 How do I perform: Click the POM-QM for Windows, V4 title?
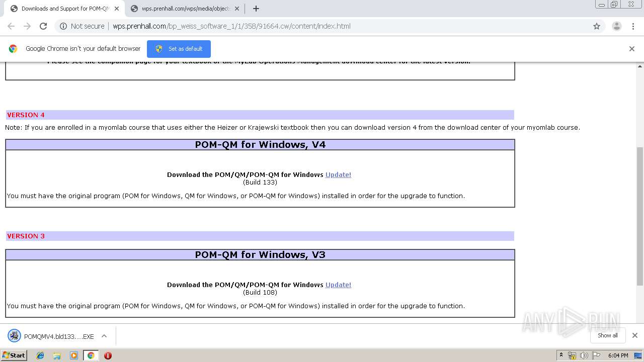260,144
